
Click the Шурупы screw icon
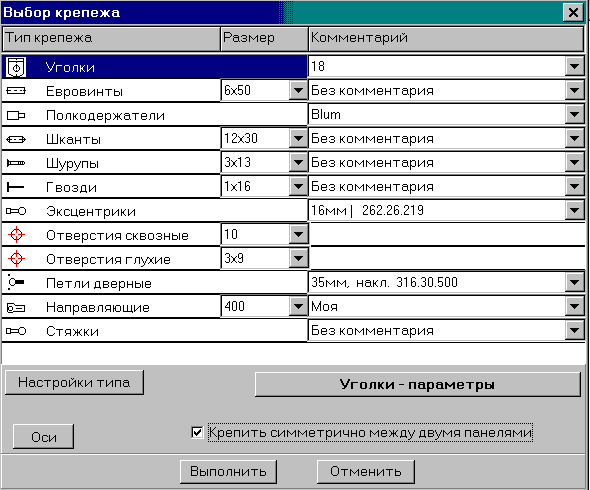16,163
